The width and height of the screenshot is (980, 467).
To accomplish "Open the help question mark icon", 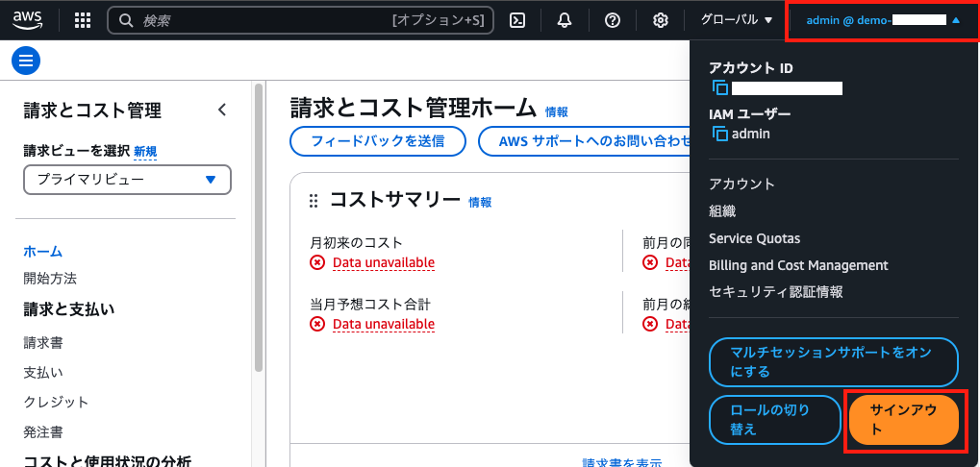I will pos(613,20).
